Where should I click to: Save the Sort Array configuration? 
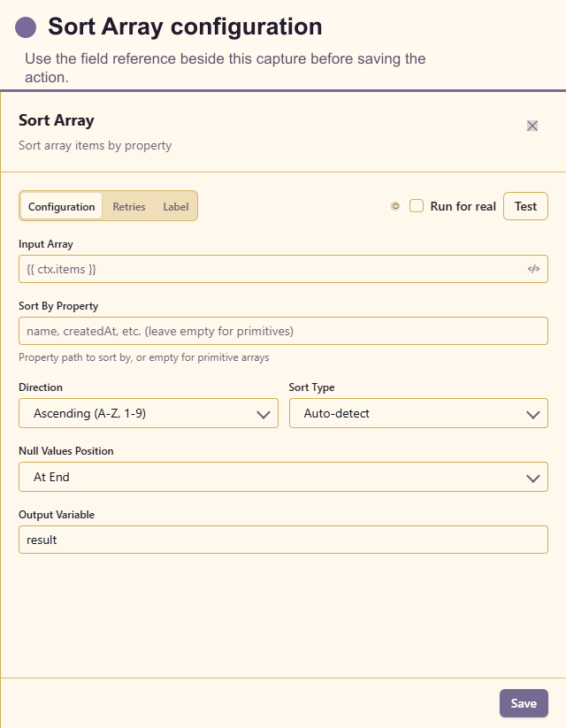tap(524, 703)
